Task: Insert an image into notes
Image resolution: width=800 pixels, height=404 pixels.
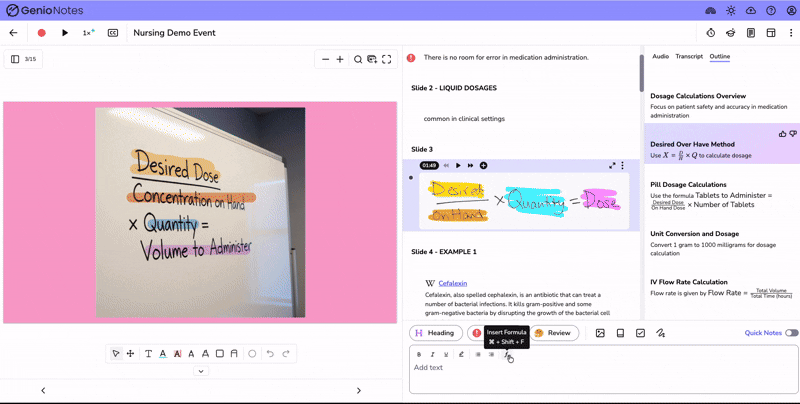Action: (600, 333)
